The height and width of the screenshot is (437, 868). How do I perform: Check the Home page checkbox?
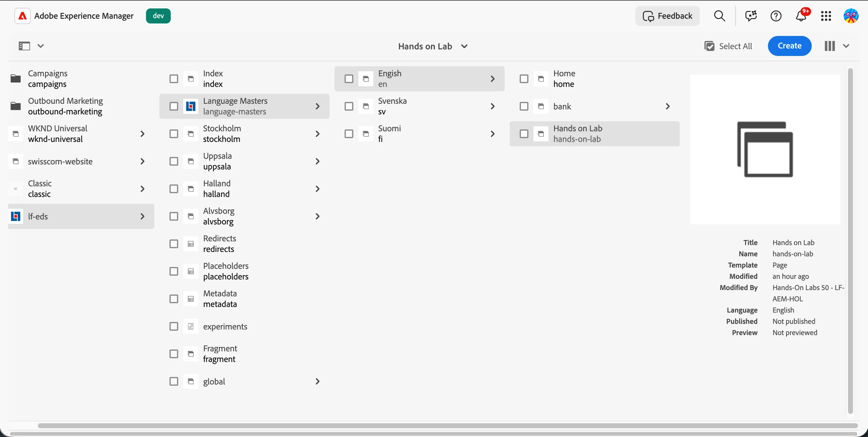[524, 78]
